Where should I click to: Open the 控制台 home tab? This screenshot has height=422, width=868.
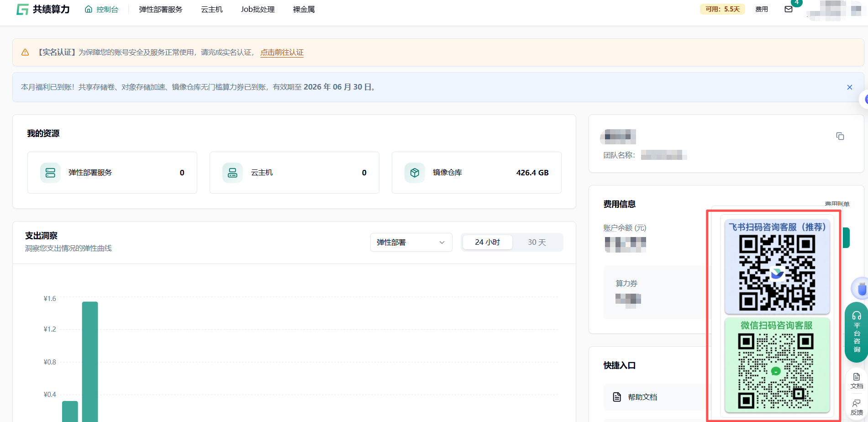[101, 9]
